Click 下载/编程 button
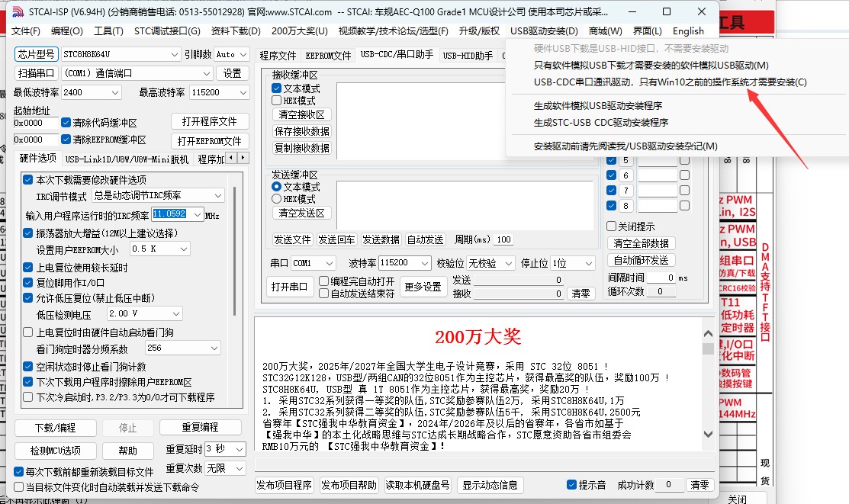The image size is (849, 504). [55, 428]
